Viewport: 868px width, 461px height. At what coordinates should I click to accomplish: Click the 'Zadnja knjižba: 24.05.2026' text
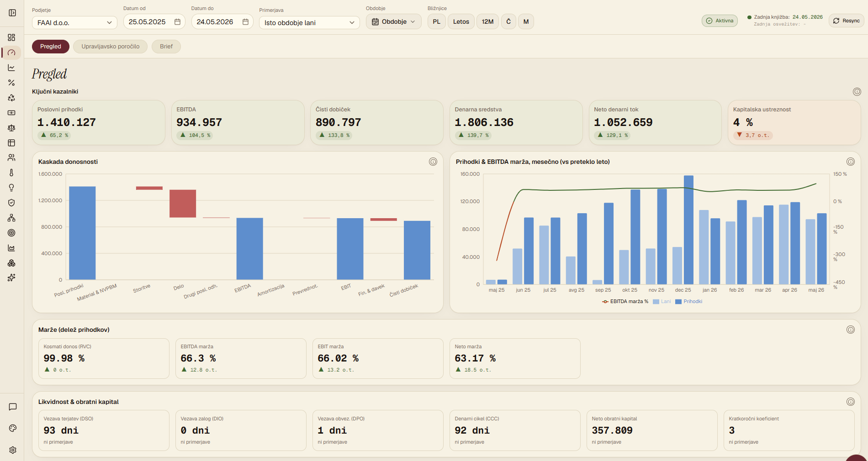[x=788, y=17]
